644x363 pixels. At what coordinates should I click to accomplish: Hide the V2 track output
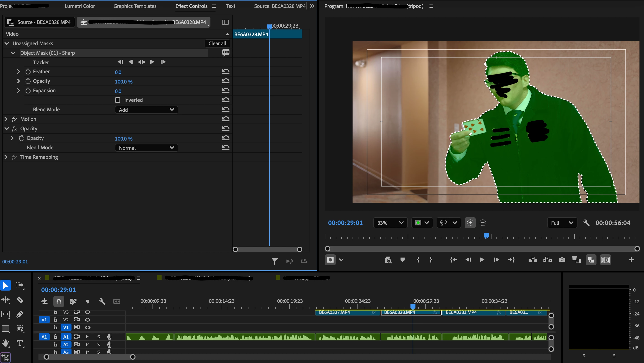(88, 320)
